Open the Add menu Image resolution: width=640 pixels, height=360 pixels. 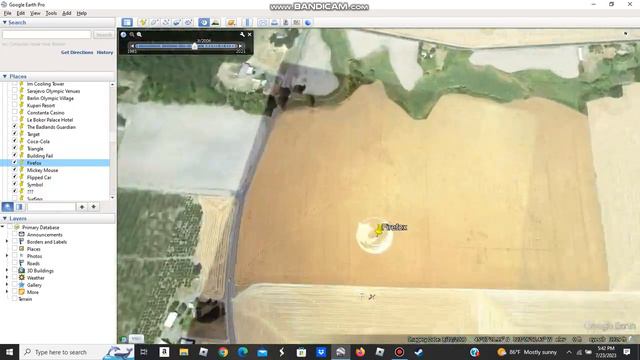pos(67,13)
